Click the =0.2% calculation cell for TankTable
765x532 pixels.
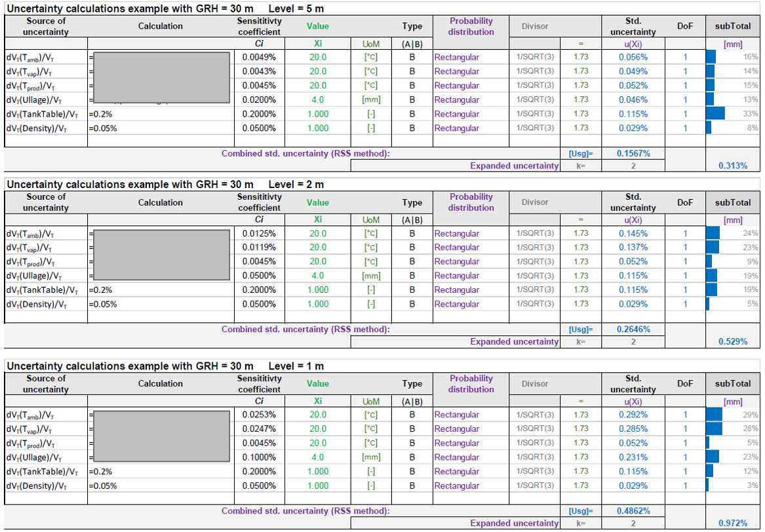100,115
